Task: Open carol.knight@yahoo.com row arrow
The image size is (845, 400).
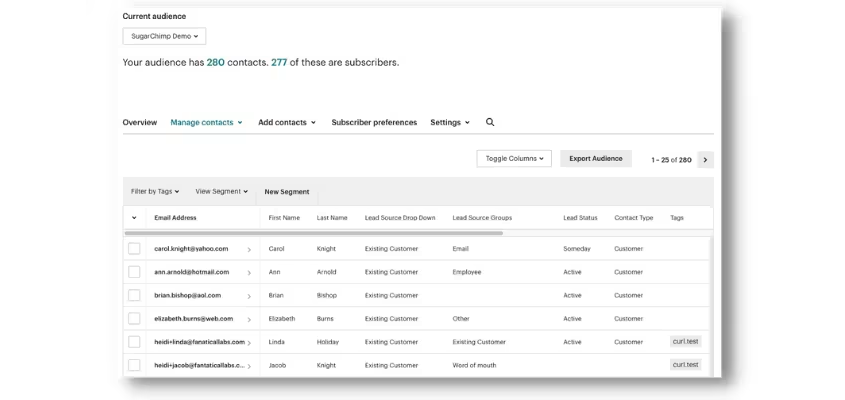Action: click(x=249, y=250)
